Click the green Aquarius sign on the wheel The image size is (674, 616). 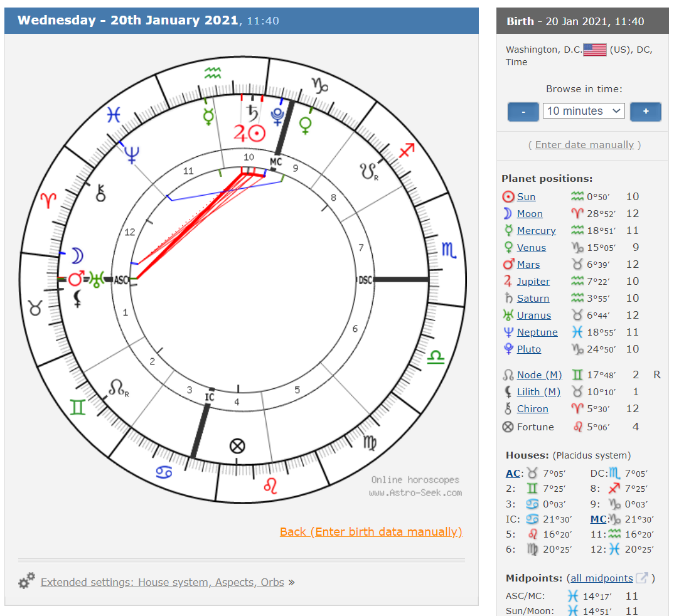(213, 73)
